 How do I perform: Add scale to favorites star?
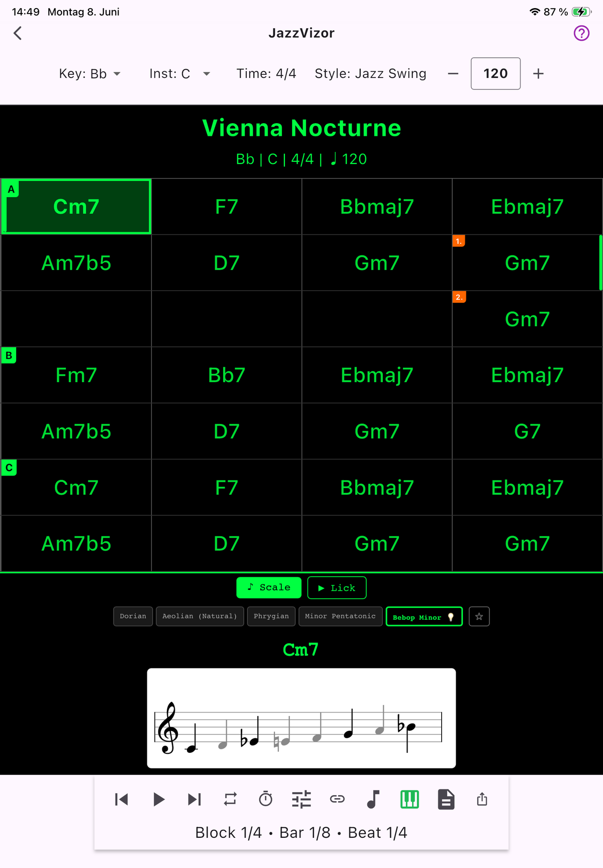(x=479, y=617)
